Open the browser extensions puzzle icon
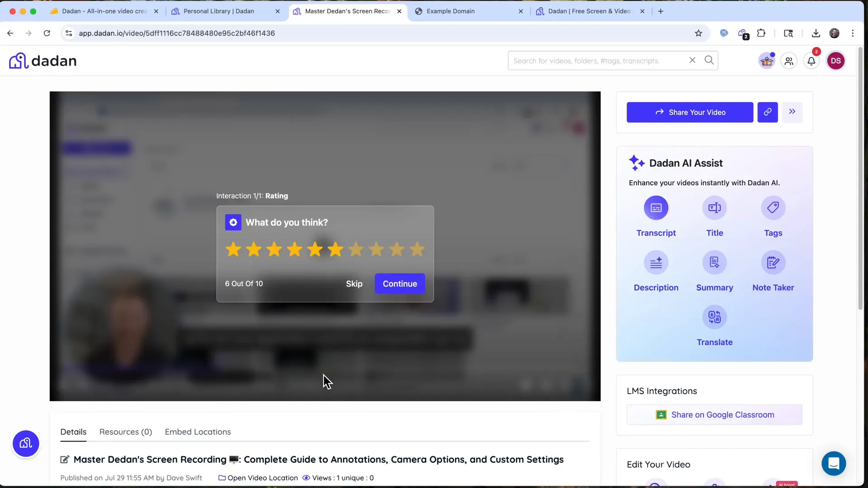Viewport: 868px width, 488px height. [761, 33]
